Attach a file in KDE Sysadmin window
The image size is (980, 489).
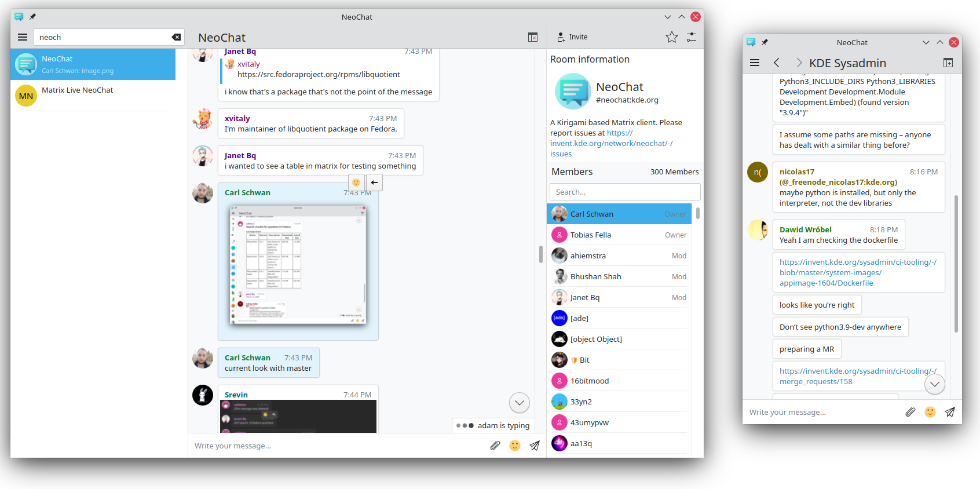910,412
